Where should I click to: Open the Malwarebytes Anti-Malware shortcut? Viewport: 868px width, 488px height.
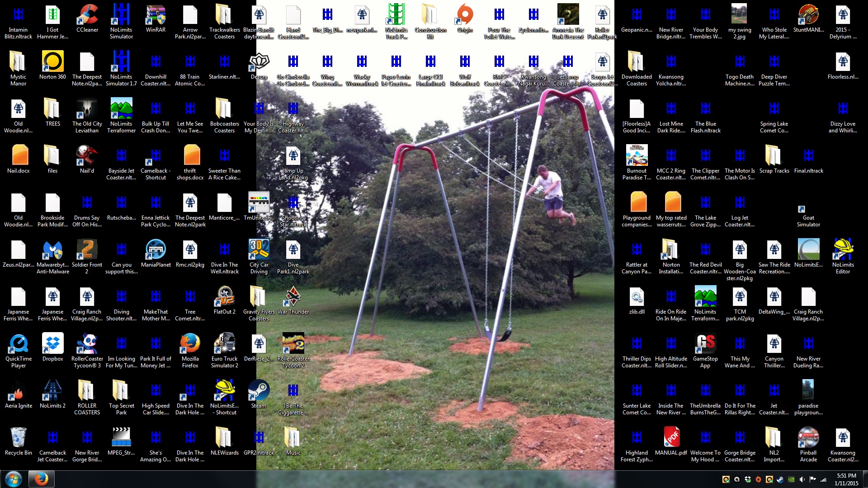52,250
